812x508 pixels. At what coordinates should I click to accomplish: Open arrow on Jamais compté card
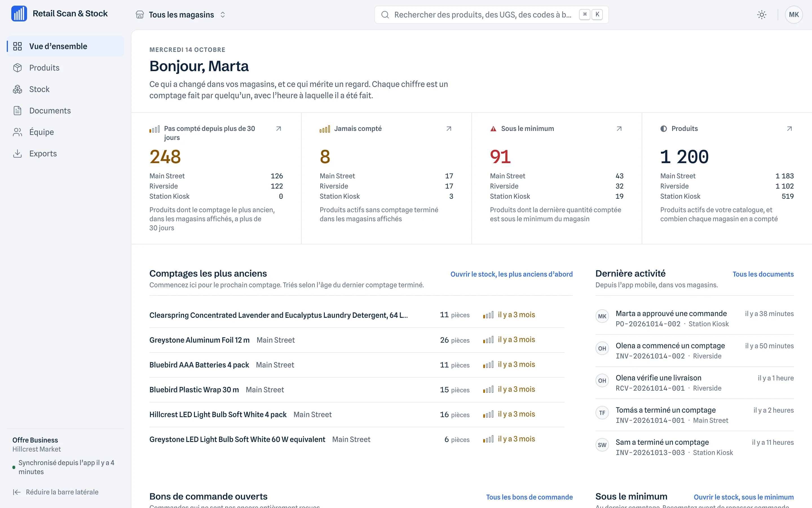click(x=449, y=129)
